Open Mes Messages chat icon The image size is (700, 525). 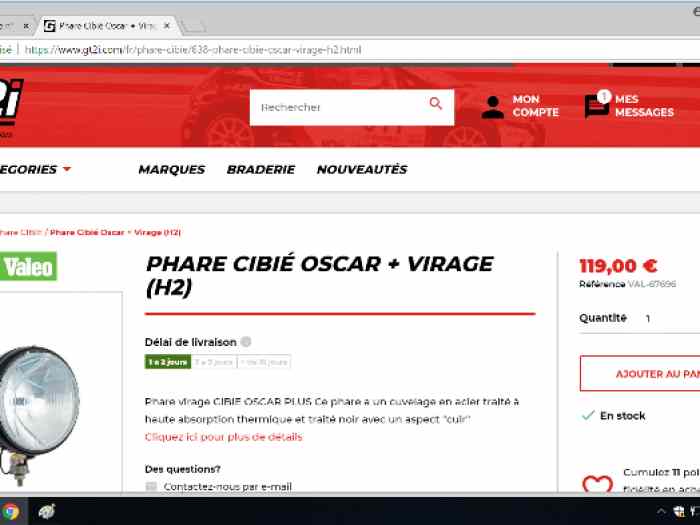coord(597,104)
